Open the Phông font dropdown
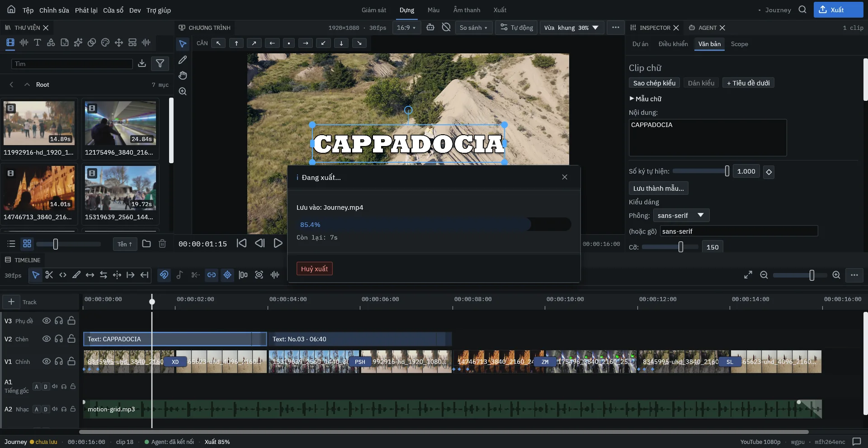Viewport: 868px width, 448px height. [681, 216]
